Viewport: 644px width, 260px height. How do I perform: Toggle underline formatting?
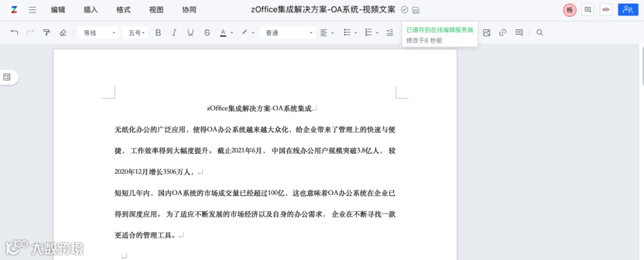(191, 32)
